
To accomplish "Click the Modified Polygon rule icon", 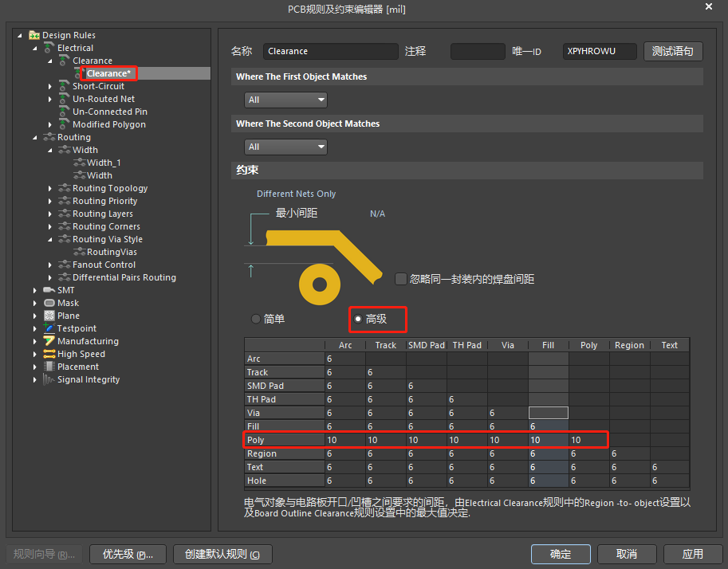I will [x=64, y=124].
